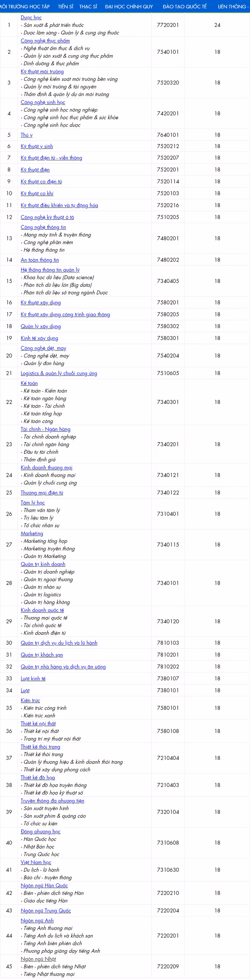
Task: Open the Thương mại điện tử link
Action: [42, 493]
